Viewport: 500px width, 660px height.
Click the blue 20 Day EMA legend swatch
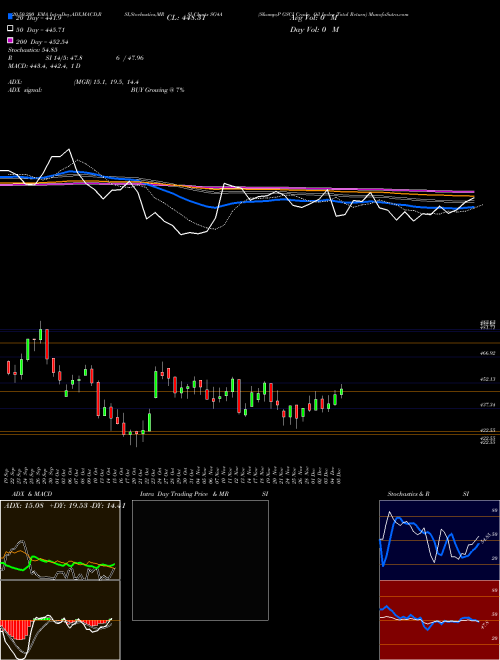point(10,18)
